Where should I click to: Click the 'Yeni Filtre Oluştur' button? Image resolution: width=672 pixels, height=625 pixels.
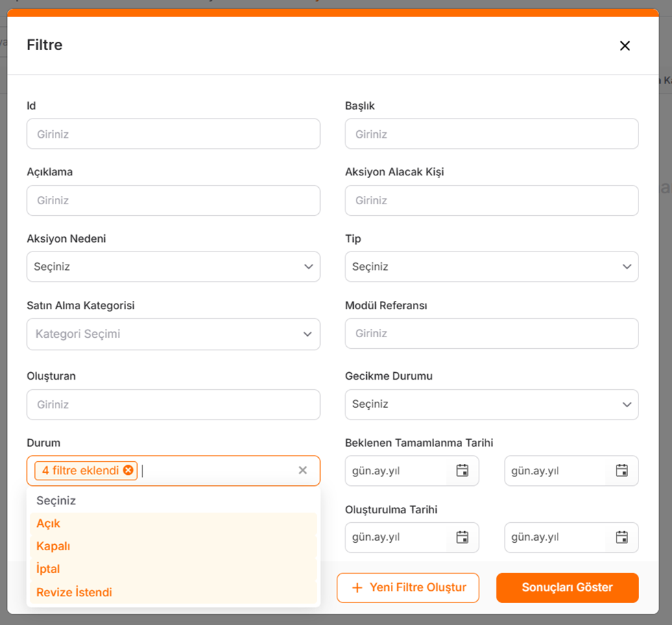407,588
